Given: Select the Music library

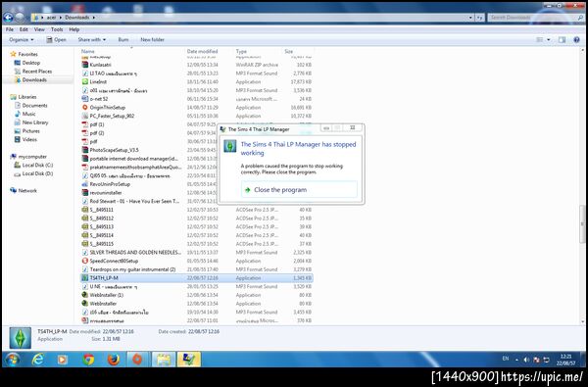Looking at the screenshot, I should tap(25, 114).
